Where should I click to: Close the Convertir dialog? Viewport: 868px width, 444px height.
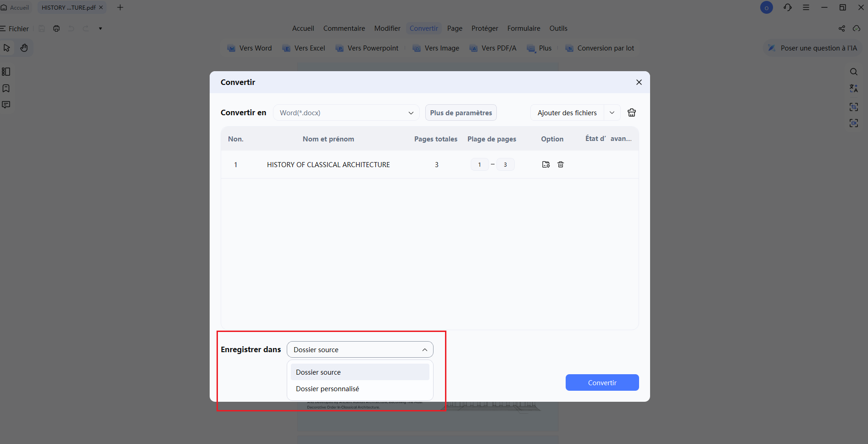click(639, 82)
